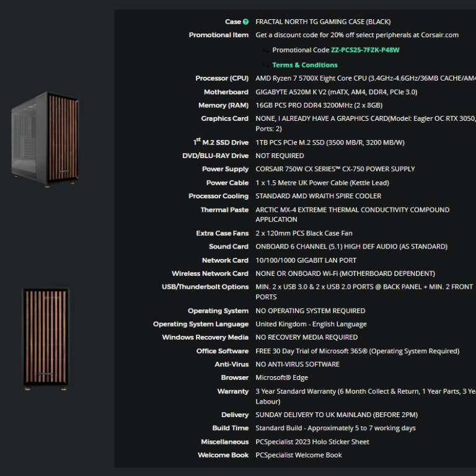This screenshot has height=476, width=476.
Task: Open the Terms & Conditions link
Action: (305, 65)
